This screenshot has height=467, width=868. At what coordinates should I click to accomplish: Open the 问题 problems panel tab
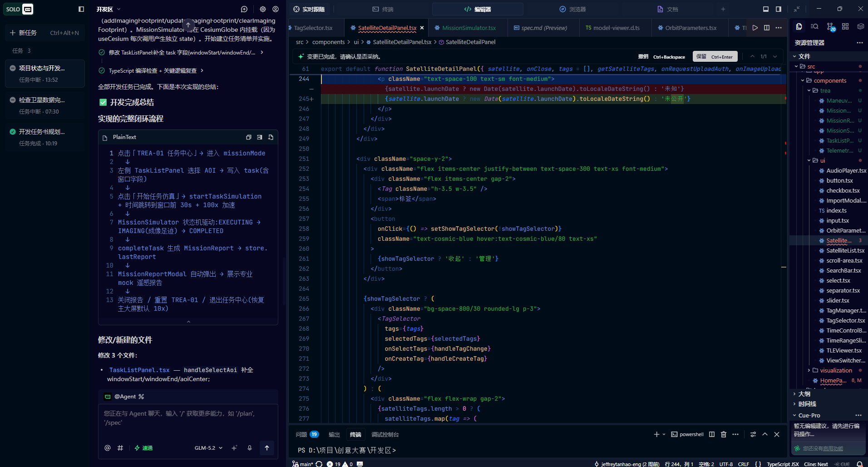pos(307,434)
